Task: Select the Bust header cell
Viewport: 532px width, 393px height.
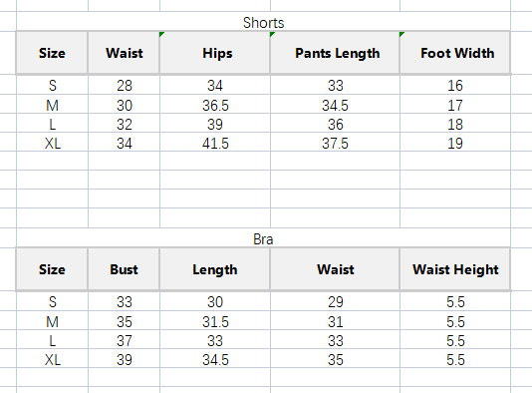Action: pos(124,269)
